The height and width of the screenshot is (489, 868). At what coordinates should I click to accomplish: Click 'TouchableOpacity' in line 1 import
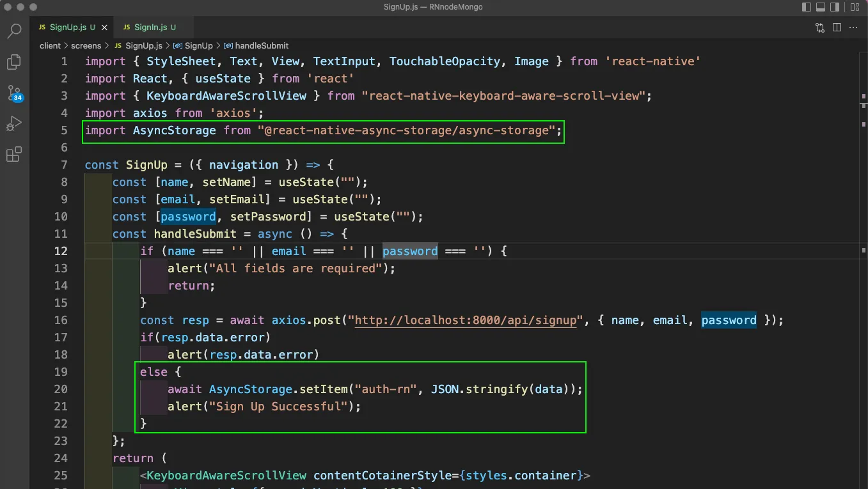(x=445, y=61)
